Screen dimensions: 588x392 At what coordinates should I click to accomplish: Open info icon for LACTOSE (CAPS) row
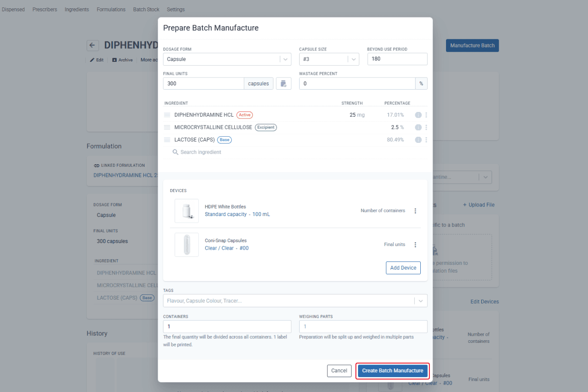click(x=418, y=140)
